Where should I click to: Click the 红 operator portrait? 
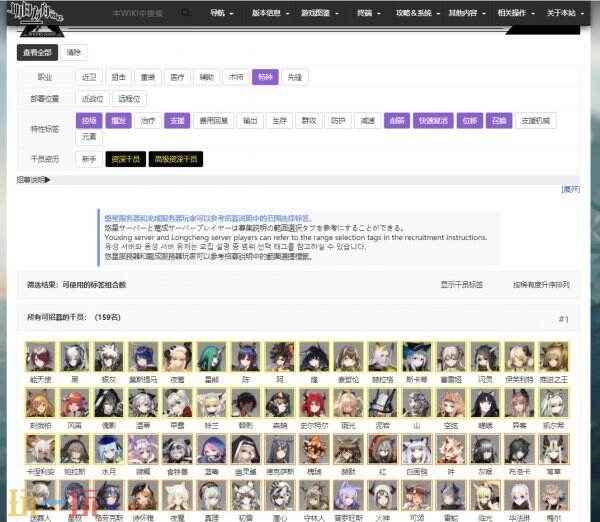coord(382,449)
